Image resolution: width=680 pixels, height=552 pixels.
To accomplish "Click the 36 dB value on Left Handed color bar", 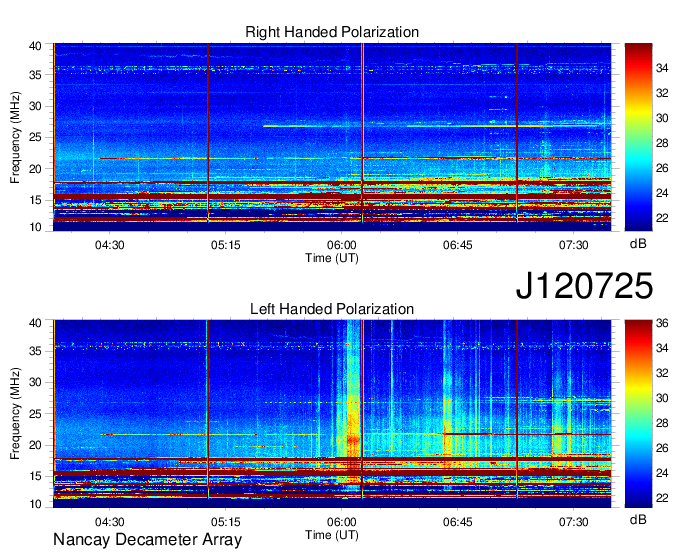I will (x=662, y=323).
